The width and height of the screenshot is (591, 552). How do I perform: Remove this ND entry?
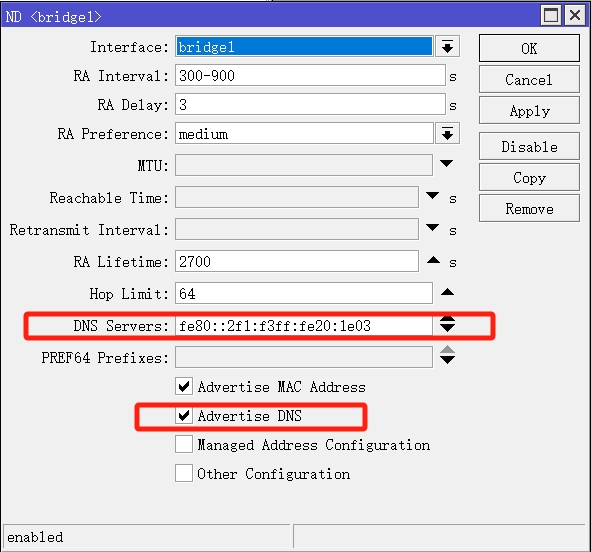click(x=529, y=208)
